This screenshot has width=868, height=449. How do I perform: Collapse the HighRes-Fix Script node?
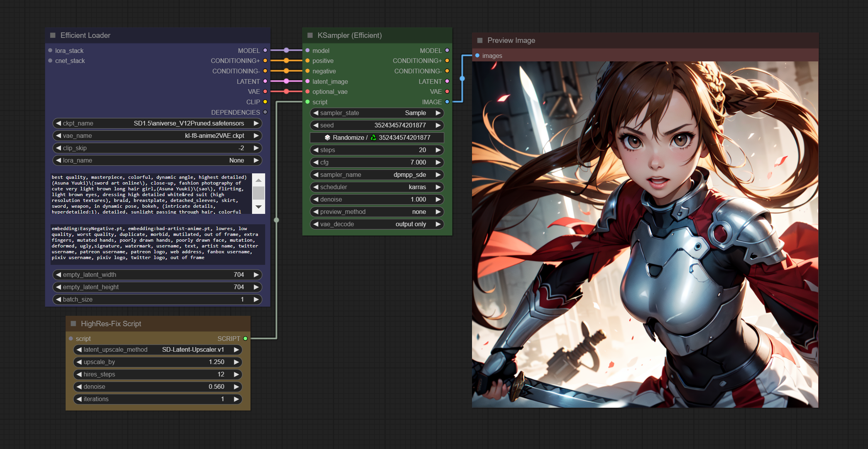point(73,324)
